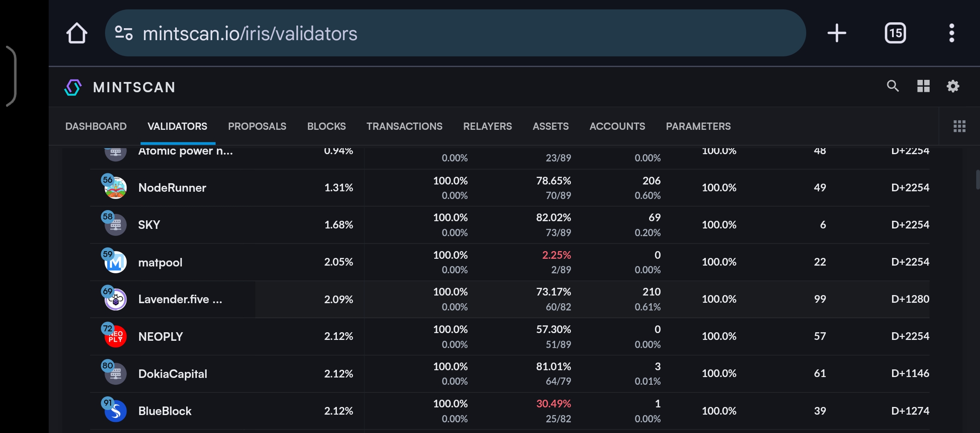This screenshot has width=980, height=433.
Task: Click BlueBlock validator logo
Action: [x=115, y=411]
